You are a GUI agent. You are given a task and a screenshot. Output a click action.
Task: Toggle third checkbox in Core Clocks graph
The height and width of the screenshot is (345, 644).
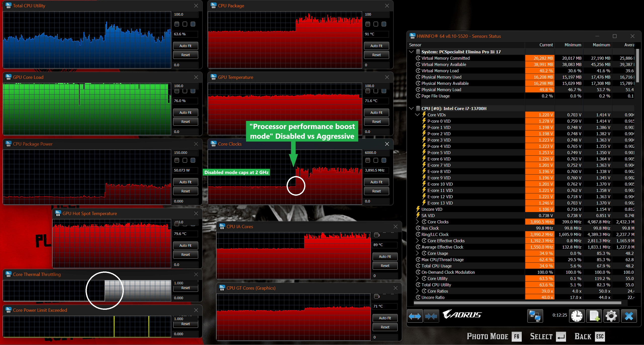tap(384, 160)
